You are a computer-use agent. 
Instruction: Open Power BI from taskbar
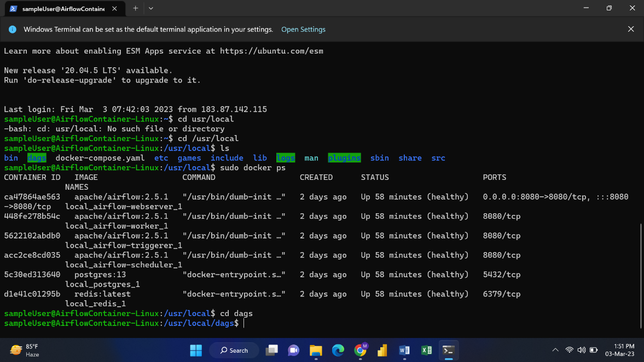pyautogui.click(x=382, y=350)
